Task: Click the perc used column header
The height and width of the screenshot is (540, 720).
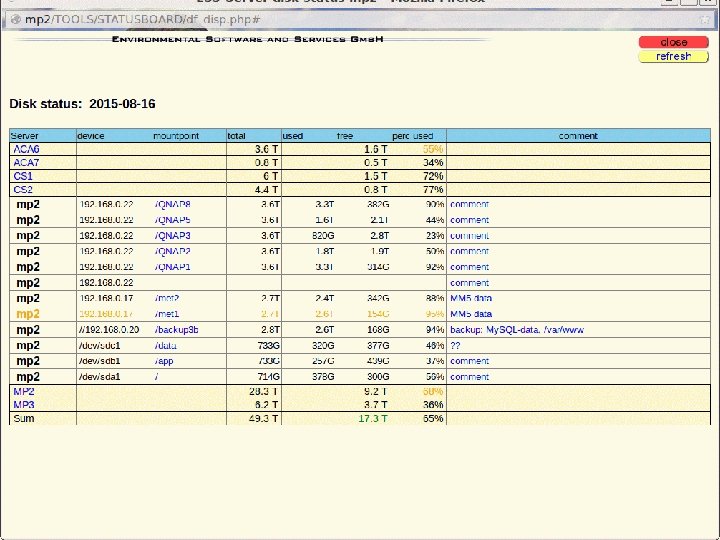Action: coord(412,136)
